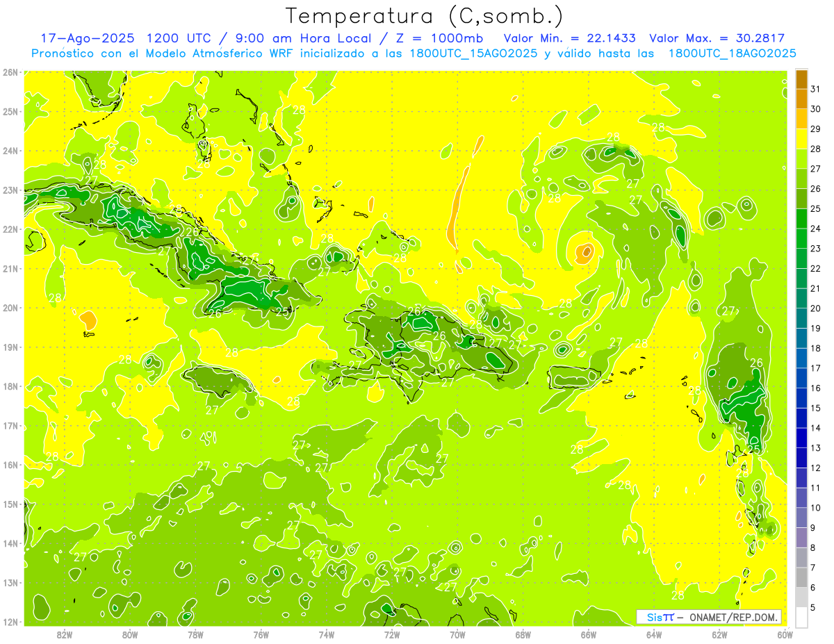Click the 'SisTT – ONAMET/REP.DOM.' credit box
Image resolution: width=834 pixels, height=644 pixels.
(x=709, y=617)
